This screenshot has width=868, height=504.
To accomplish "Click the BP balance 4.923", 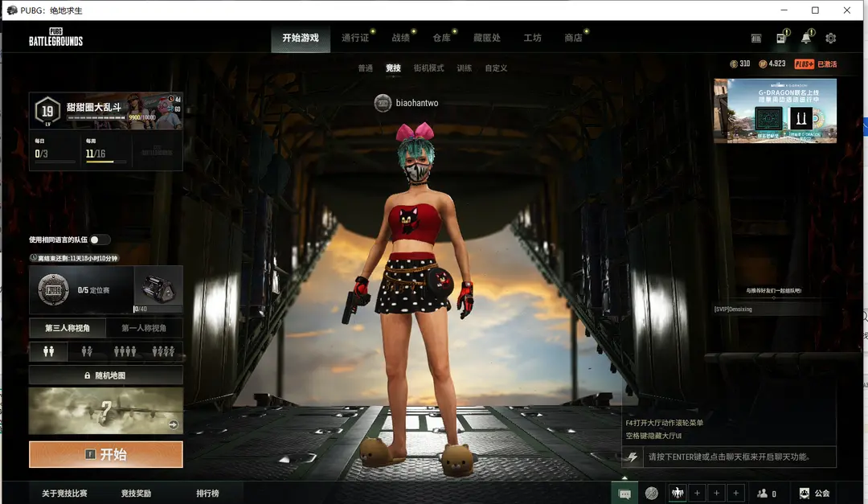I will tap(772, 64).
